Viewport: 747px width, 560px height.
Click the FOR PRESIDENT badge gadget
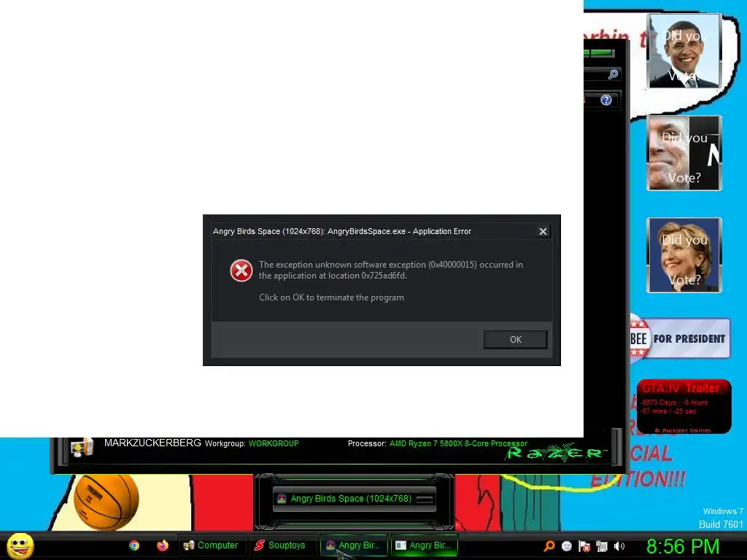[x=681, y=338]
